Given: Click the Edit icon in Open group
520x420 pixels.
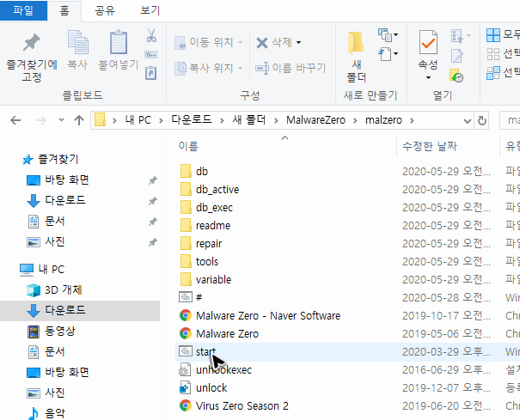Looking at the screenshot, I should [x=456, y=56].
